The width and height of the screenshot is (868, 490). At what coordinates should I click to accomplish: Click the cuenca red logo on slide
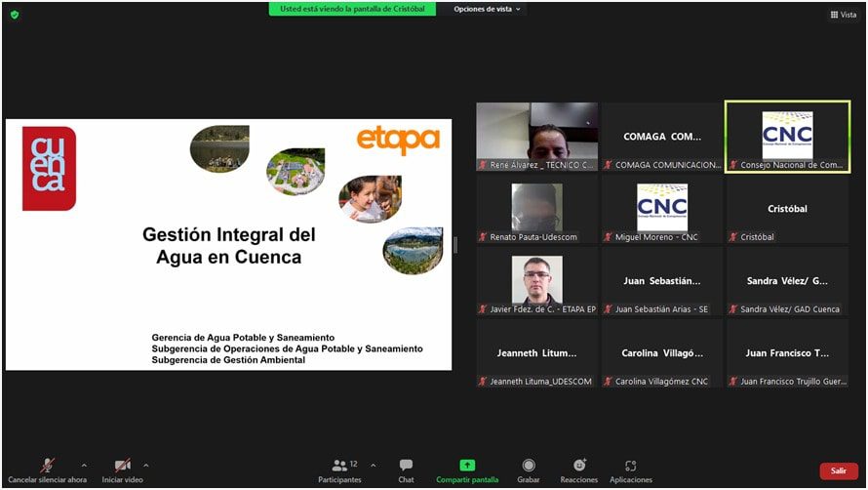pyautogui.click(x=49, y=169)
